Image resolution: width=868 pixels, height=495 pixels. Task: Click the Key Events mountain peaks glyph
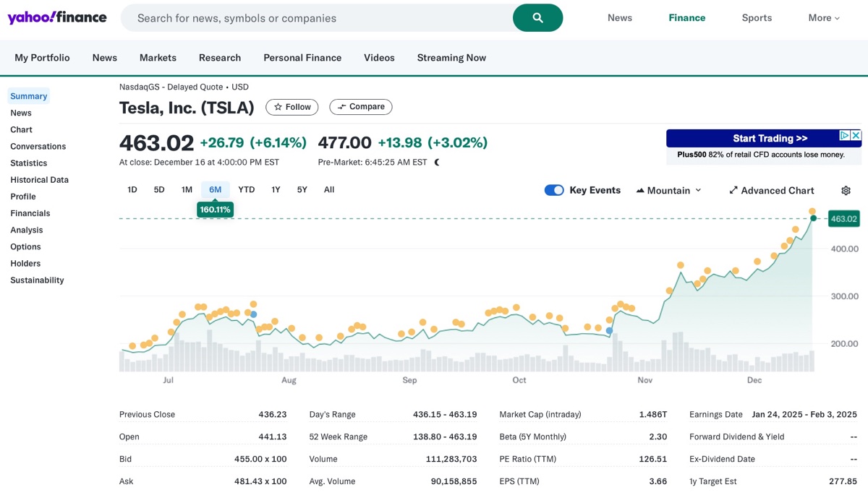[x=639, y=190]
